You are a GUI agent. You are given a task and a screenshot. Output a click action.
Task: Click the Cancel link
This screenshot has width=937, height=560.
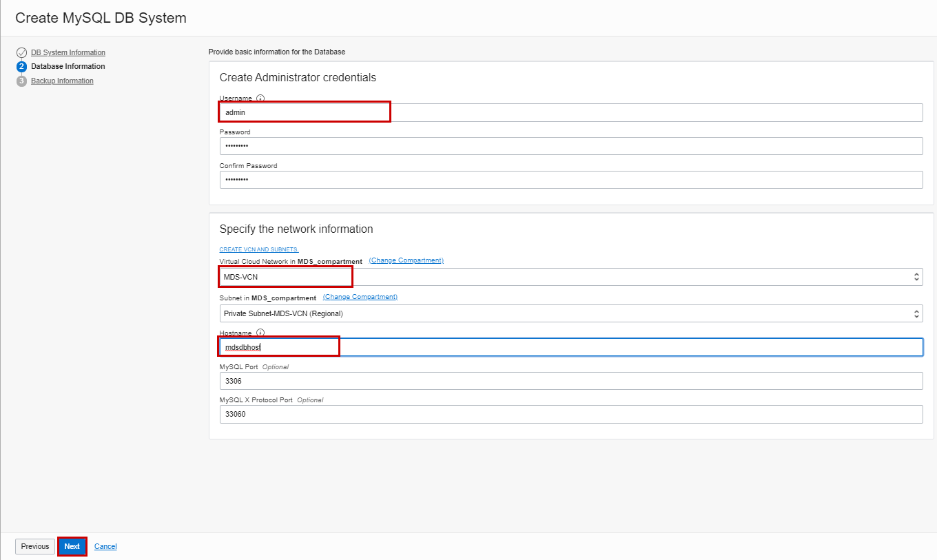click(x=105, y=546)
